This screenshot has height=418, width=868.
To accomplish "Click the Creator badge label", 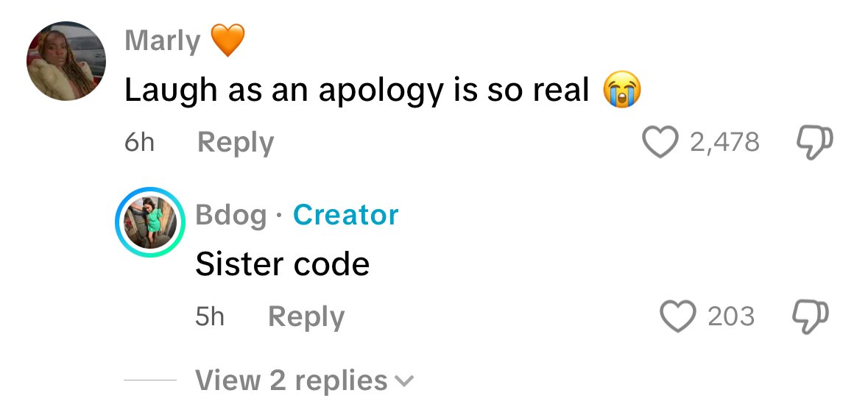I will (x=346, y=215).
